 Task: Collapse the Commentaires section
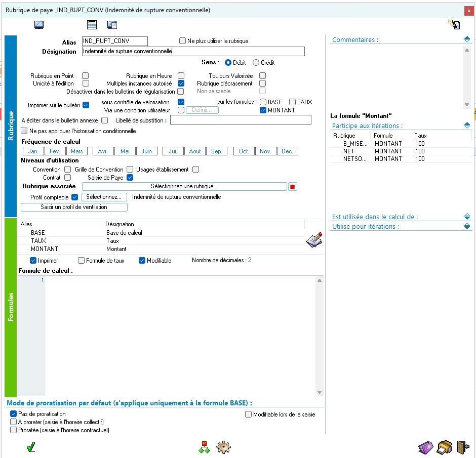point(467,39)
